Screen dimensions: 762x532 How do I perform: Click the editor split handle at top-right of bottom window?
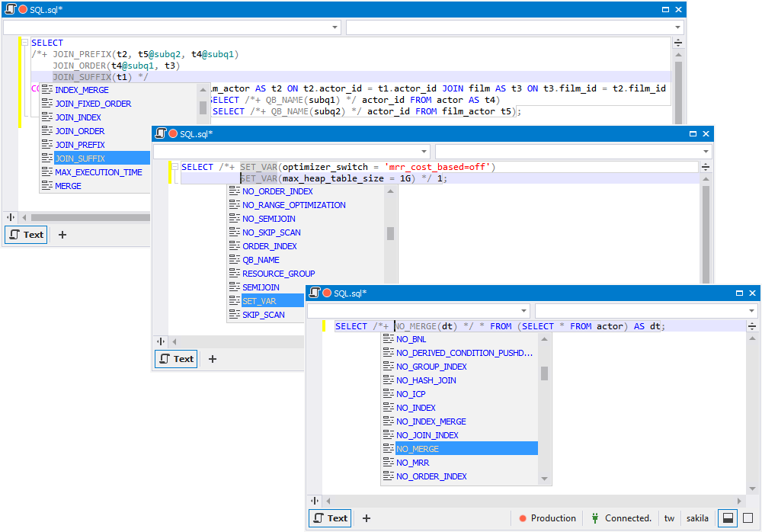(752, 326)
